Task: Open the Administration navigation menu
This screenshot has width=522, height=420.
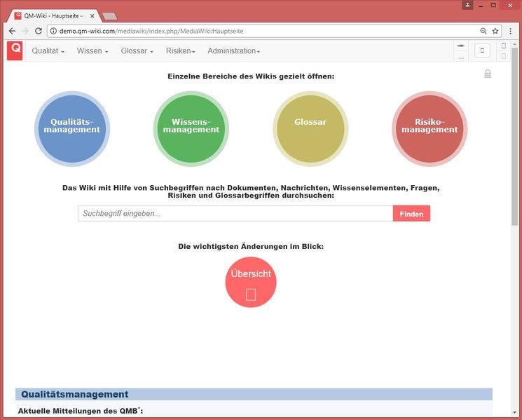Action: point(233,51)
